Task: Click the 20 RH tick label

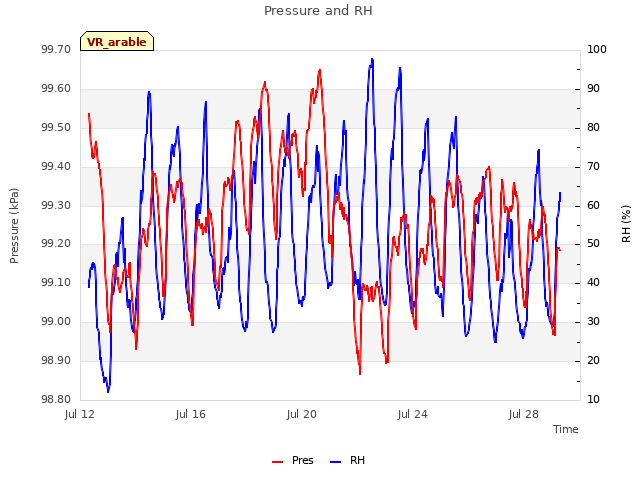Action: click(593, 360)
